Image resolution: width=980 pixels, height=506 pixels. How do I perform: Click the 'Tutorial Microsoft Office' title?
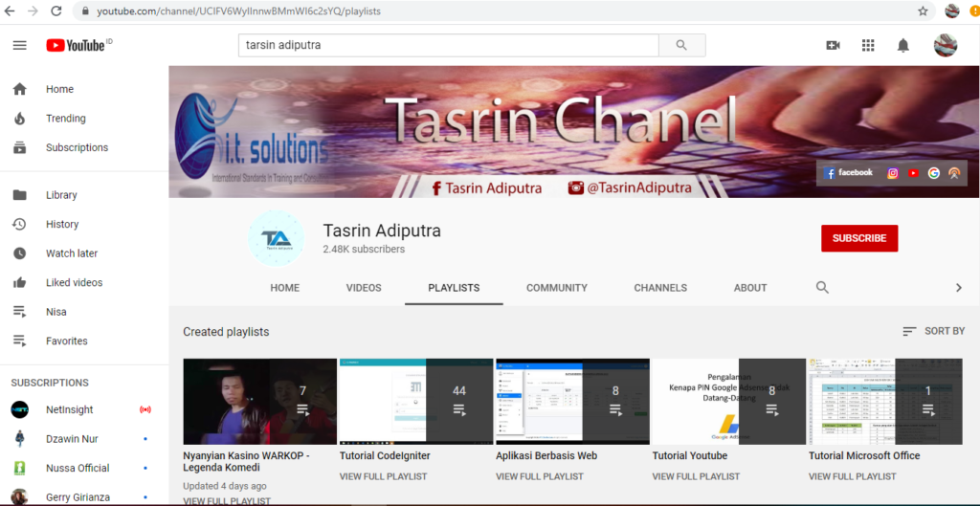[x=864, y=456]
